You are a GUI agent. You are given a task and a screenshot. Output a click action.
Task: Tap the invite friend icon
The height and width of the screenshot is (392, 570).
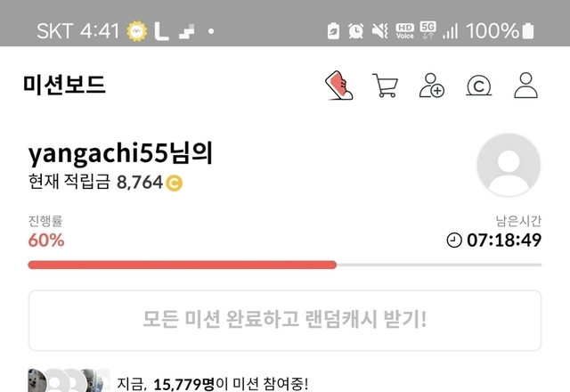pos(431,86)
